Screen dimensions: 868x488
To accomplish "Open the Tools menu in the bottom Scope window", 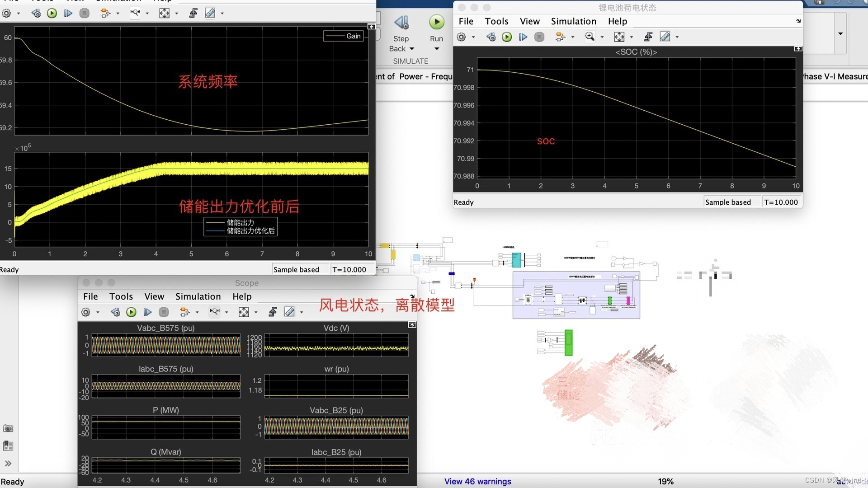I will click(x=121, y=296).
